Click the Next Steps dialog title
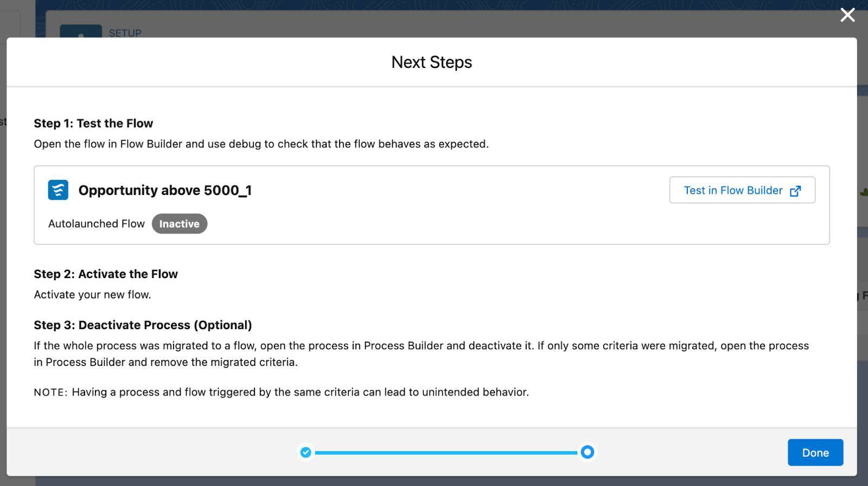The width and height of the screenshot is (868, 486). point(430,62)
